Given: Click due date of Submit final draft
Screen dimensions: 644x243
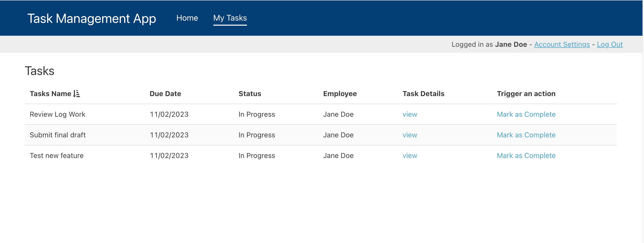Looking at the screenshot, I should [169, 135].
